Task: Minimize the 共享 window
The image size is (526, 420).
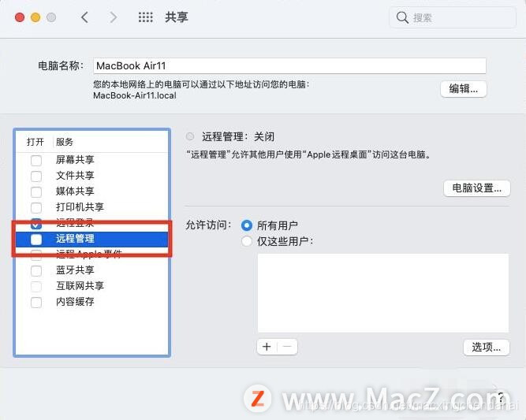Action: pyautogui.click(x=35, y=17)
